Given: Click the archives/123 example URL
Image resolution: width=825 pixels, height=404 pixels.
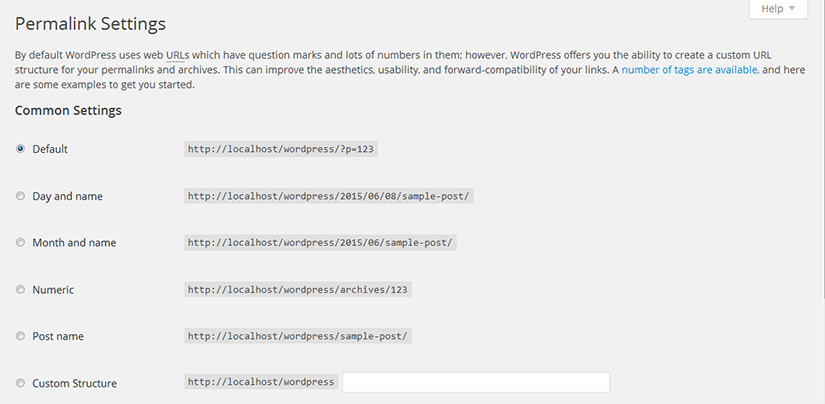Looking at the screenshot, I should pos(298,290).
